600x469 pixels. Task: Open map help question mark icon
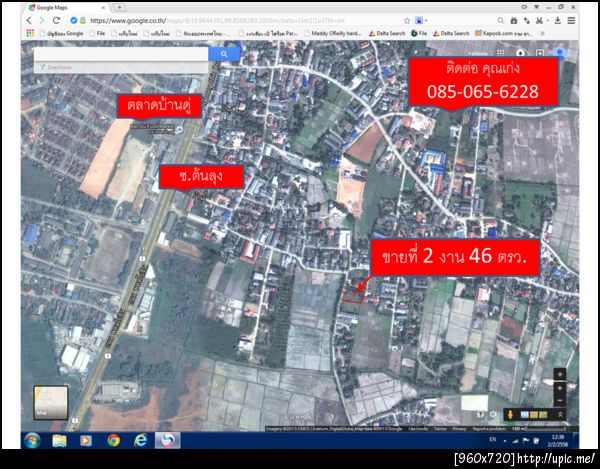(481, 414)
